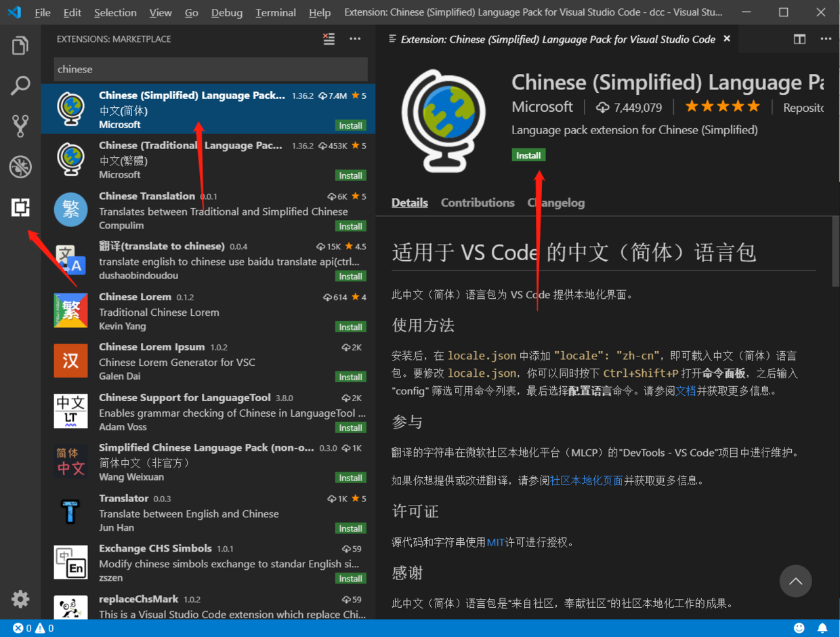
Task: Select translate to chinese extension by dushaobindoudou
Action: click(x=208, y=260)
